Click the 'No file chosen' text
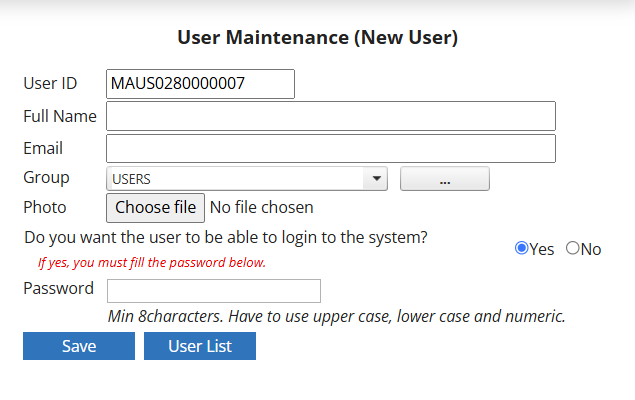This screenshot has width=635, height=400. pos(262,208)
